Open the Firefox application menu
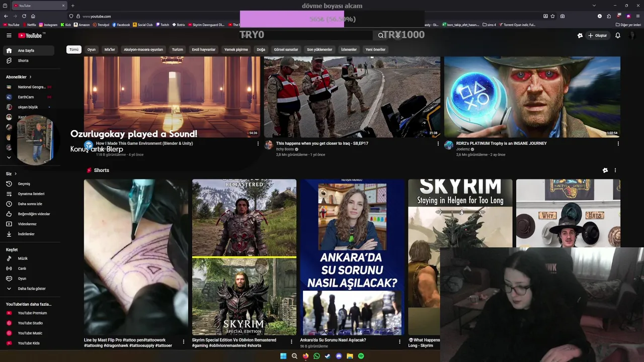 [x=637, y=16]
